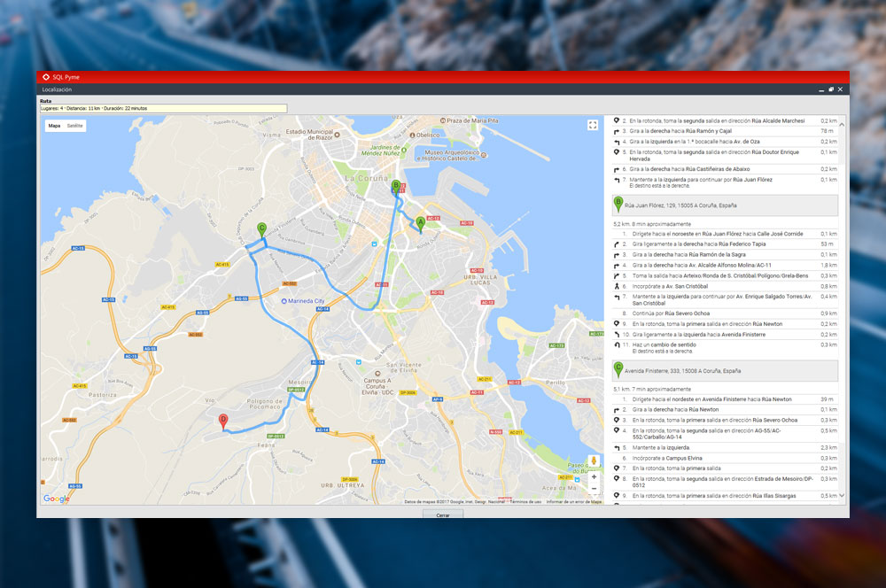Select green marker C on map

261,229
